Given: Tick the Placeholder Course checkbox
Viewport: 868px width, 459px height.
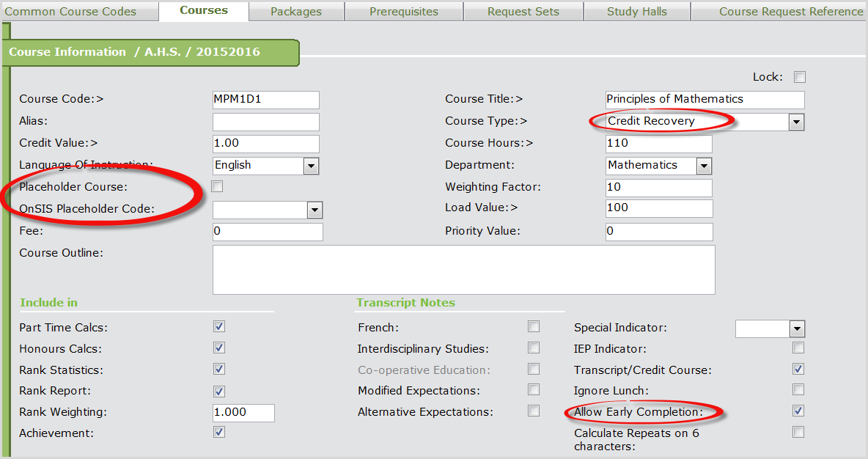Looking at the screenshot, I should click(x=217, y=186).
